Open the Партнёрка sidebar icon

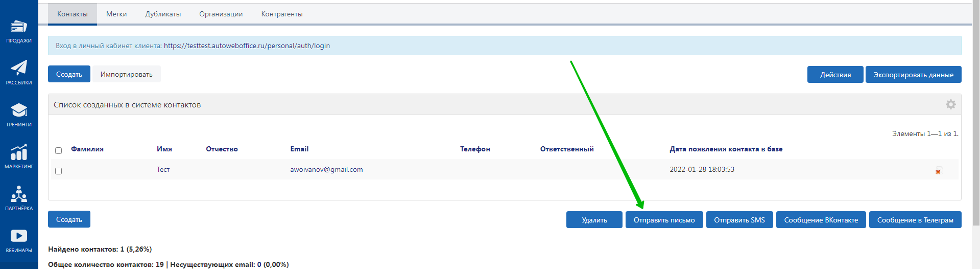click(19, 198)
